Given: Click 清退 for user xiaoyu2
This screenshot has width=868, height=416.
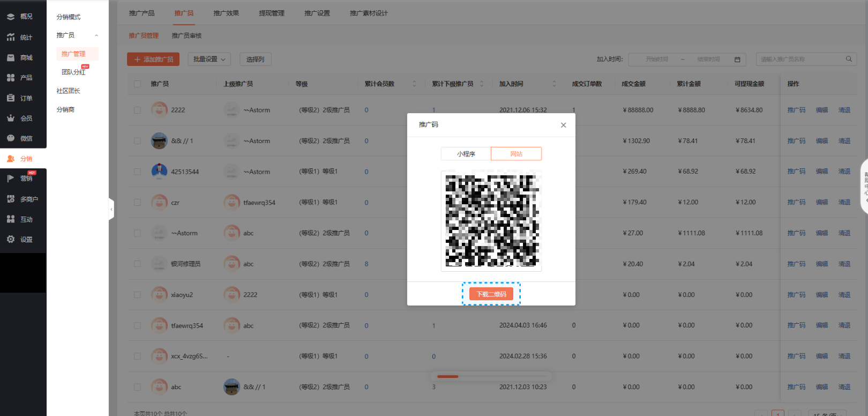Looking at the screenshot, I should tap(844, 295).
